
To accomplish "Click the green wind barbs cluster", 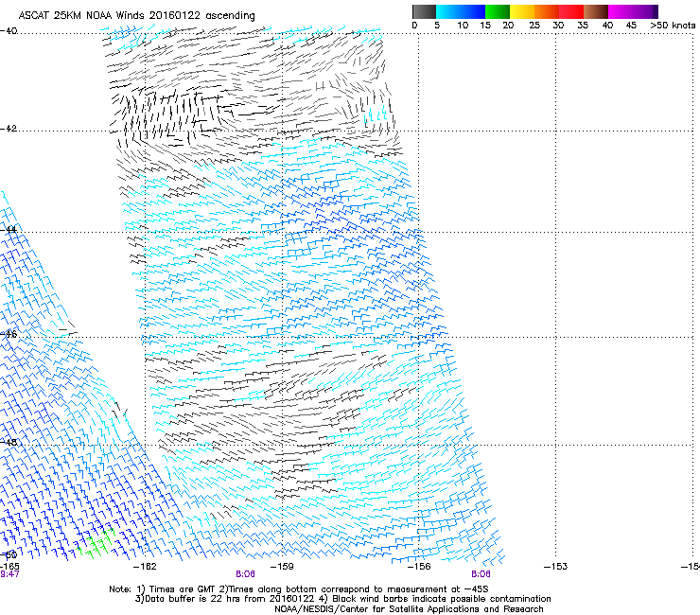I will click(96, 543).
